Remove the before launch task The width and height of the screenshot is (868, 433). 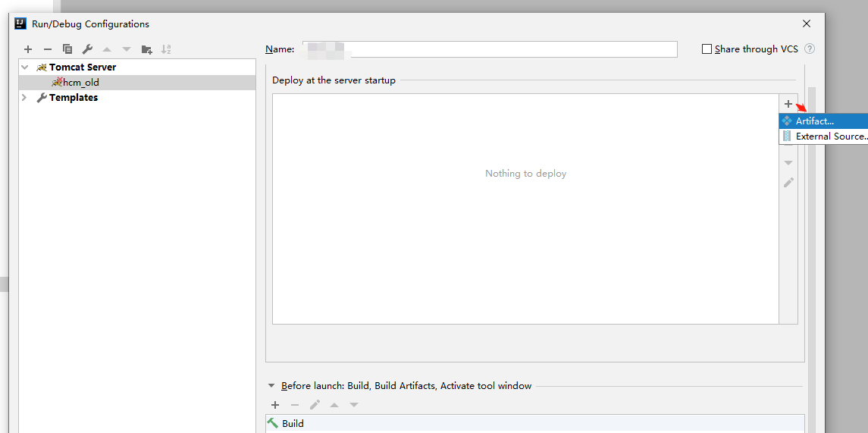(295, 405)
